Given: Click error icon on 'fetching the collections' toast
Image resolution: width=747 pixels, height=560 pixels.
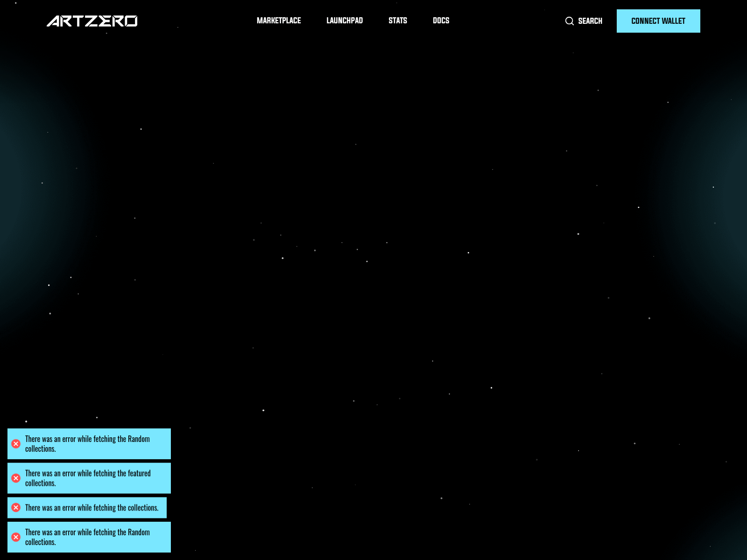Looking at the screenshot, I should [x=16, y=508].
